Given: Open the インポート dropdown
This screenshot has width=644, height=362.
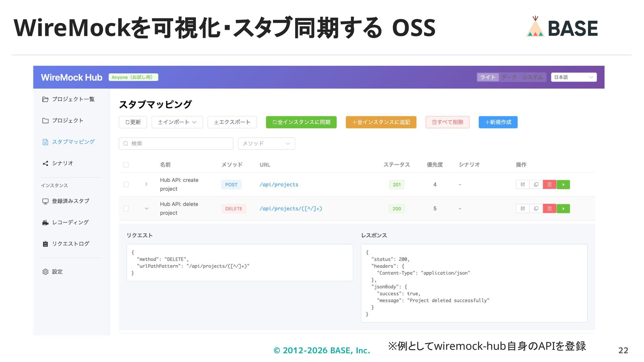Looking at the screenshot, I should tap(177, 122).
